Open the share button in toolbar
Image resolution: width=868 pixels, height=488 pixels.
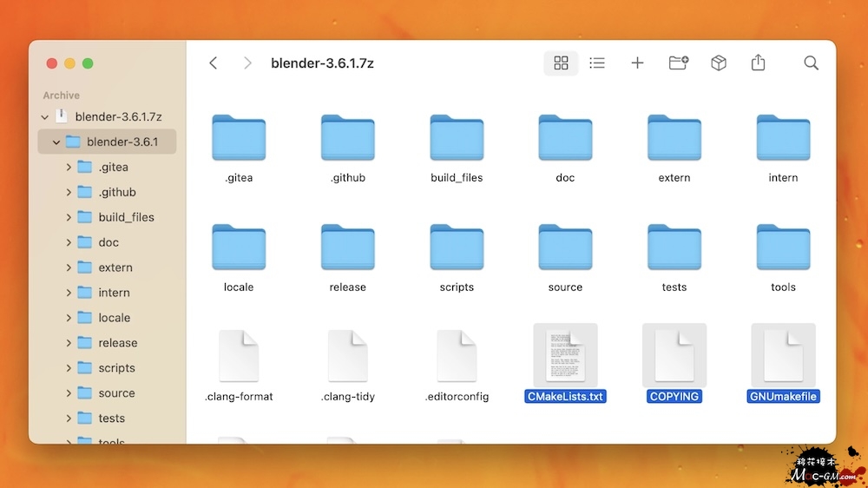[759, 63]
